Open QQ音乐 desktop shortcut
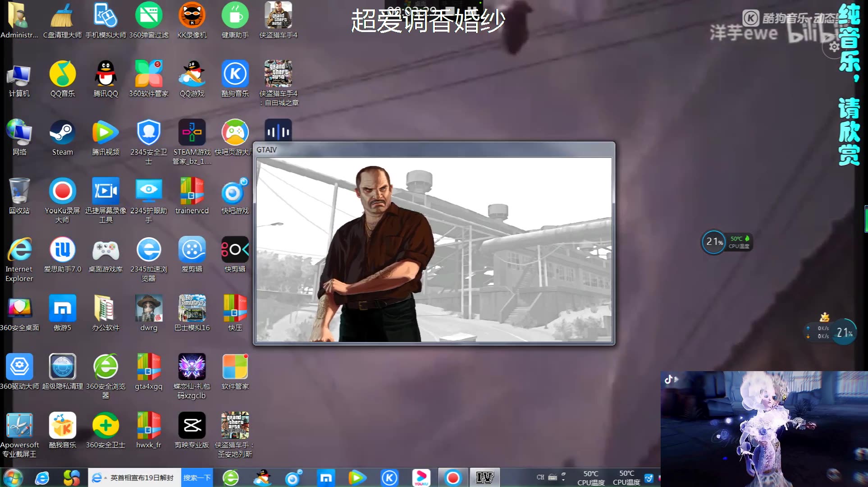Image resolution: width=868 pixels, height=487 pixels. (x=62, y=74)
